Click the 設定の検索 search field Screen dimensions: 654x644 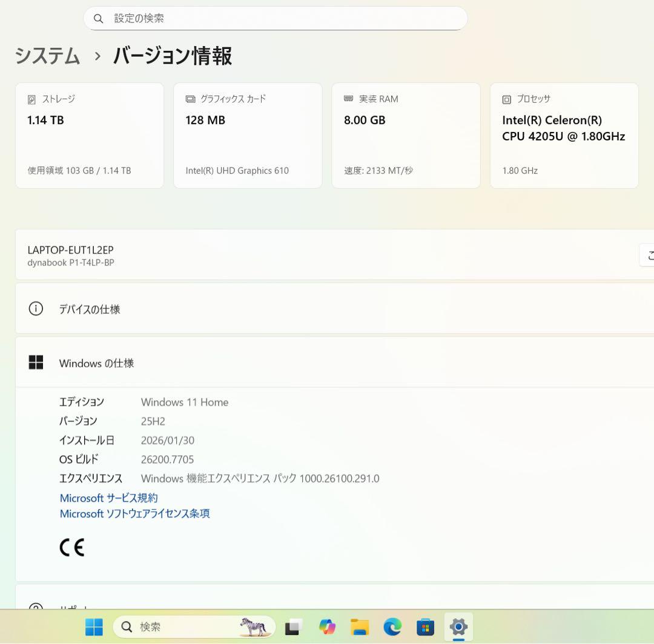pos(276,19)
